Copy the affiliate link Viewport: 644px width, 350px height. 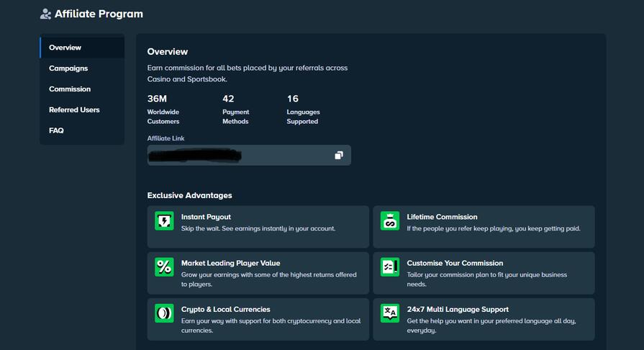tap(339, 155)
